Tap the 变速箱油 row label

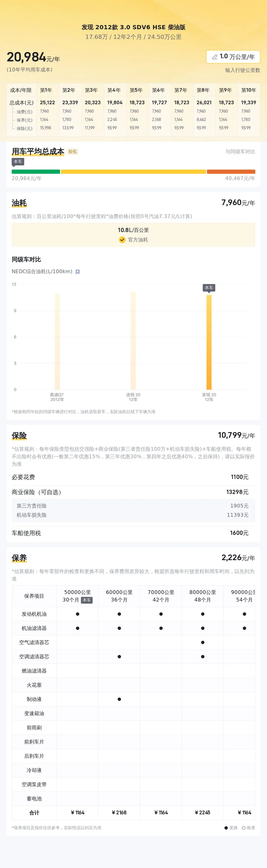(34, 713)
